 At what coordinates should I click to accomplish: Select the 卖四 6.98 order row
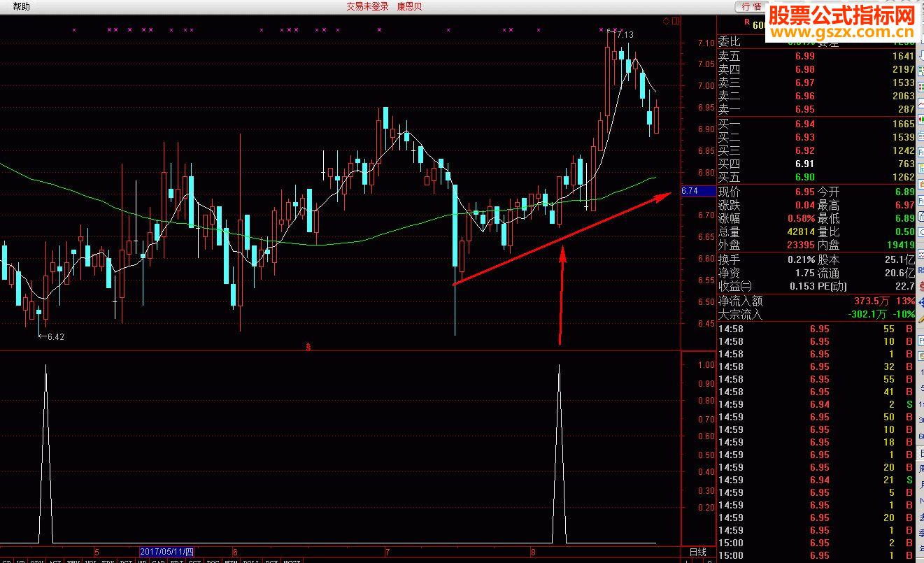pyautogui.click(x=816, y=69)
